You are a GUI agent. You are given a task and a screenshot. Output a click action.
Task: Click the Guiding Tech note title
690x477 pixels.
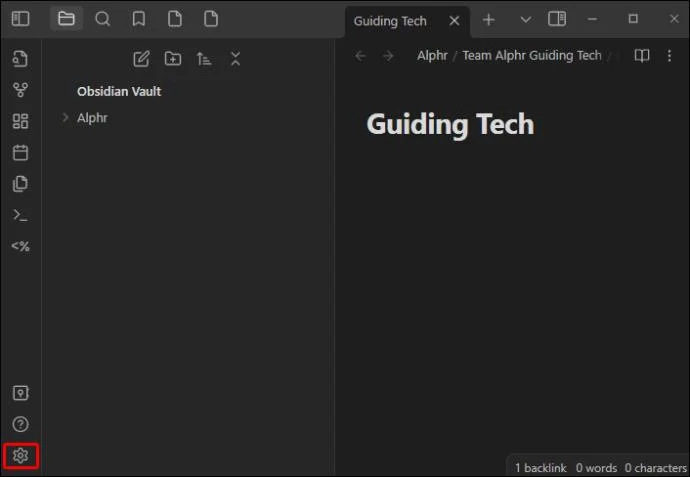pos(450,125)
